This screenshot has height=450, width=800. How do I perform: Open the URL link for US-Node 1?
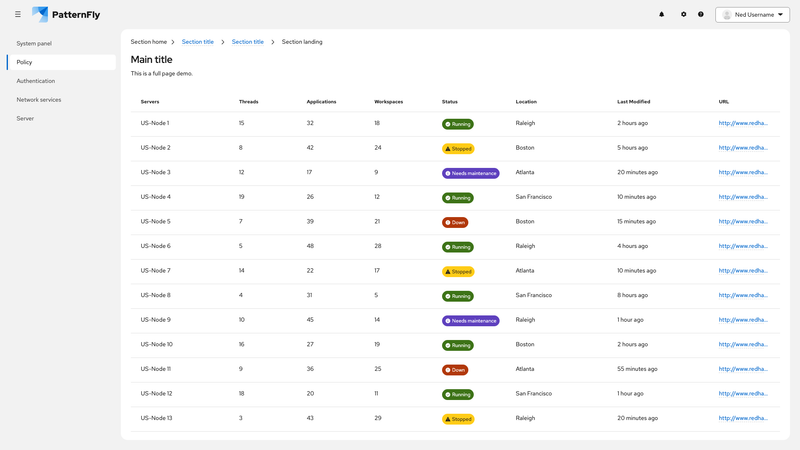(743, 123)
